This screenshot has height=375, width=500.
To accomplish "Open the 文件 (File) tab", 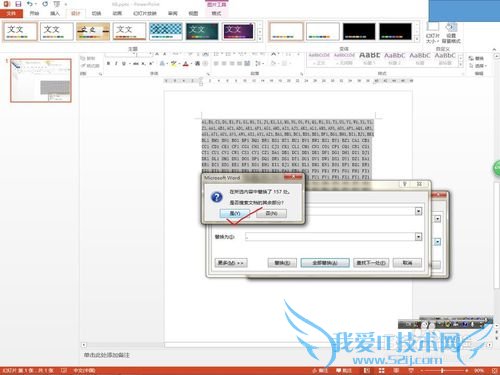I will point(11,13).
